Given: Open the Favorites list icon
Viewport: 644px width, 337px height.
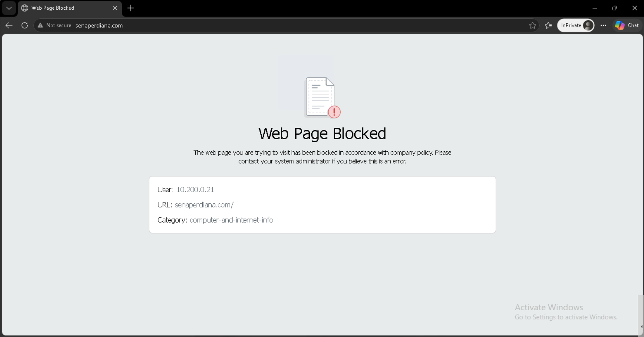Looking at the screenshot, I should tap(548, 25).
